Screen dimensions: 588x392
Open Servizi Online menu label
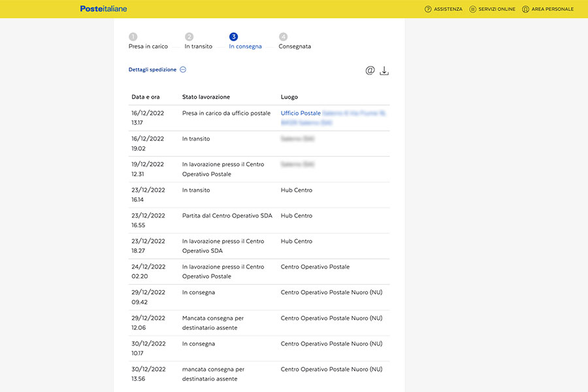coord(497,9)
